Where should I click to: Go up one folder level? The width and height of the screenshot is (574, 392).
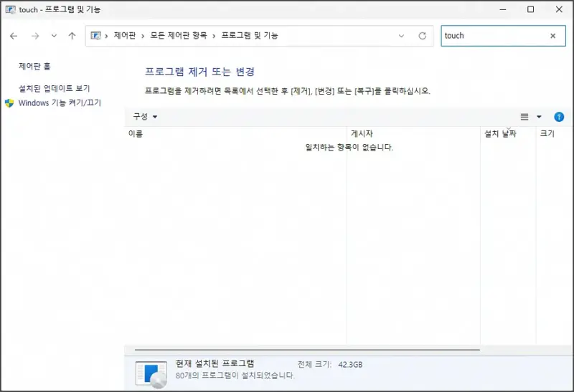point(72,36)
